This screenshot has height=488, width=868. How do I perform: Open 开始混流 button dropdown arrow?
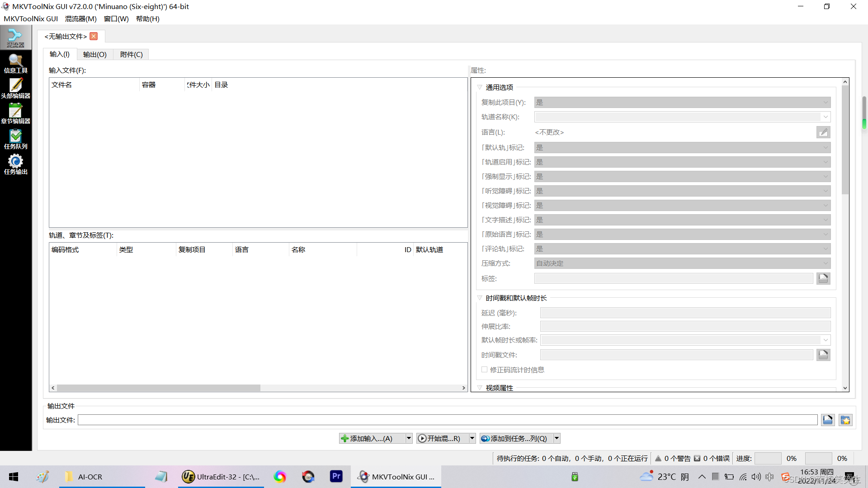point(472,438)
